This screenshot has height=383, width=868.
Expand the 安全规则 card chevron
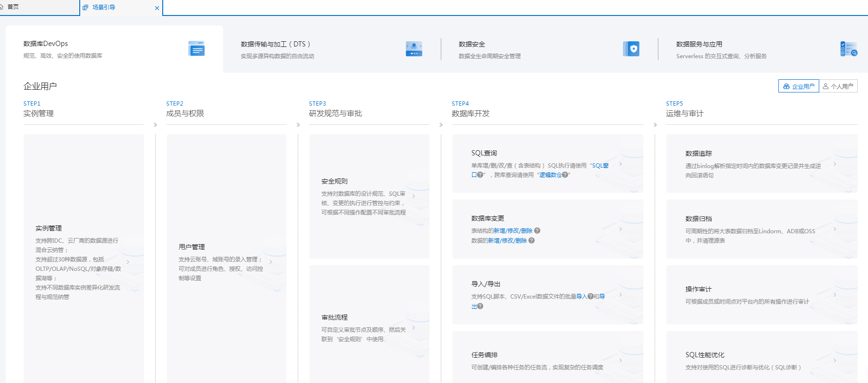pos(414,196)
